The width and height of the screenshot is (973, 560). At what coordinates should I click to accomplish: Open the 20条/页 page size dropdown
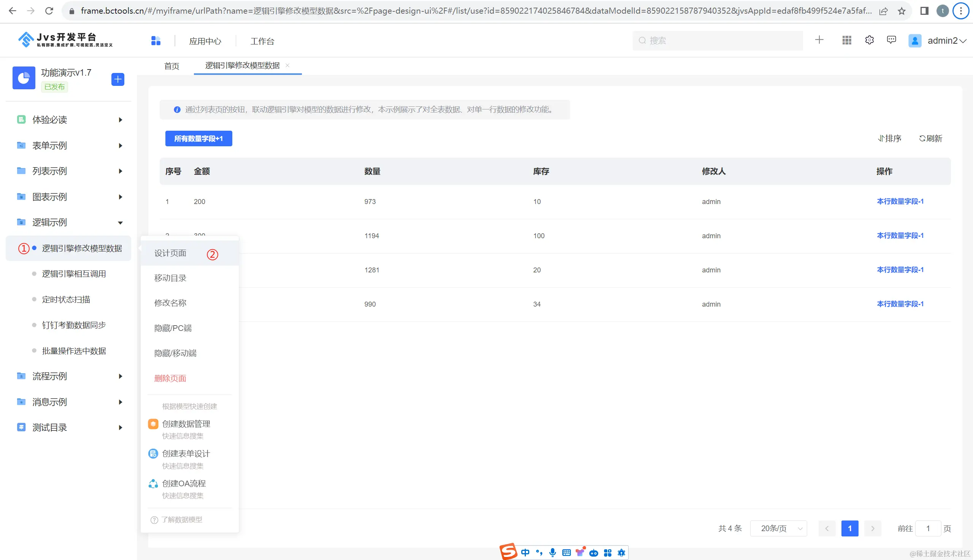(778, 528)
